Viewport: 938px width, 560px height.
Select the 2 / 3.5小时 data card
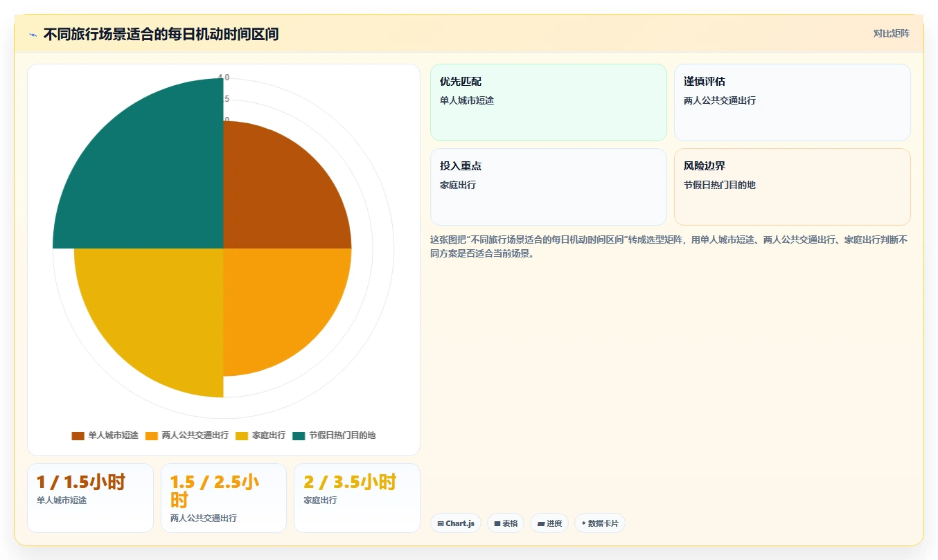[x=357, y=498]
